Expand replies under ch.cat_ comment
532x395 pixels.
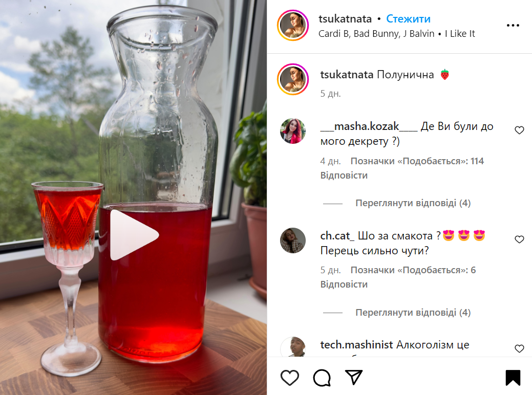point(413,312)
